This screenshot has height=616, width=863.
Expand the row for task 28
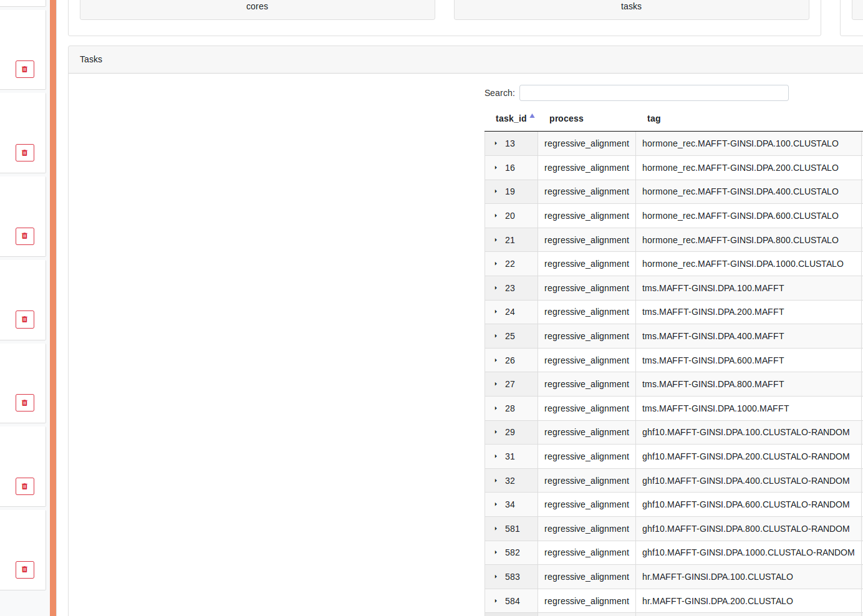pos(496,408)
